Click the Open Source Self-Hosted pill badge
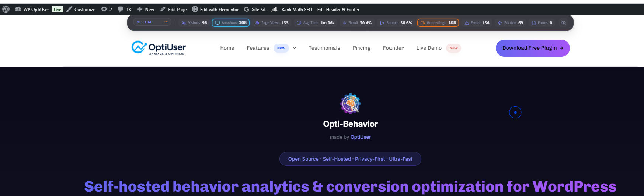644x196 pixels. coord(350,159)
